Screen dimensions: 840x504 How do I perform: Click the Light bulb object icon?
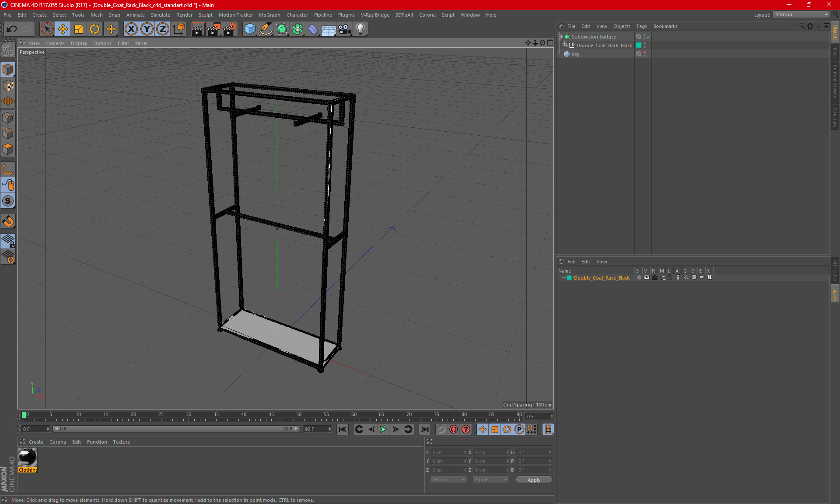point(360,29)
